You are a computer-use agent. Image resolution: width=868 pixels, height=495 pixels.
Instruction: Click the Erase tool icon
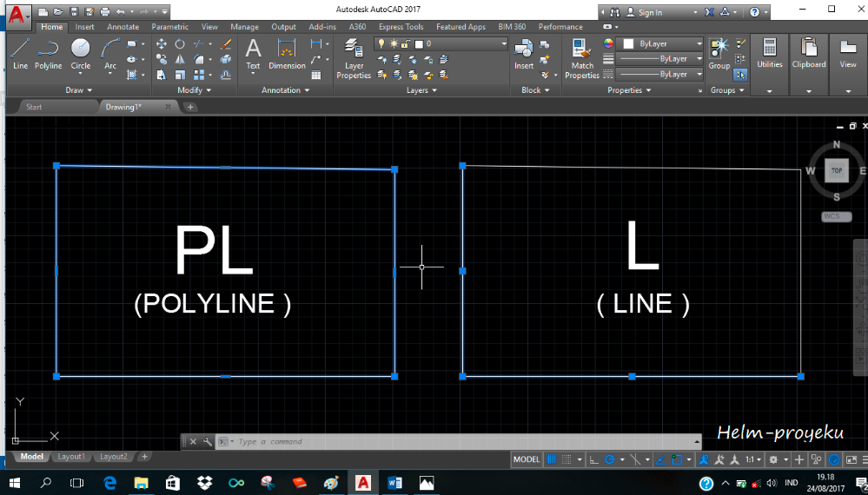click(226, 43)
